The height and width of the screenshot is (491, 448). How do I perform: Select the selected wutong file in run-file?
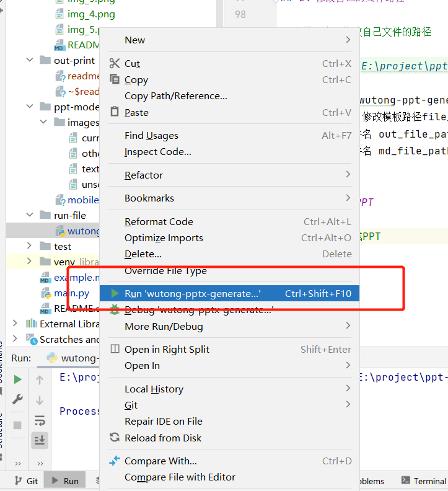click(53, 231)
